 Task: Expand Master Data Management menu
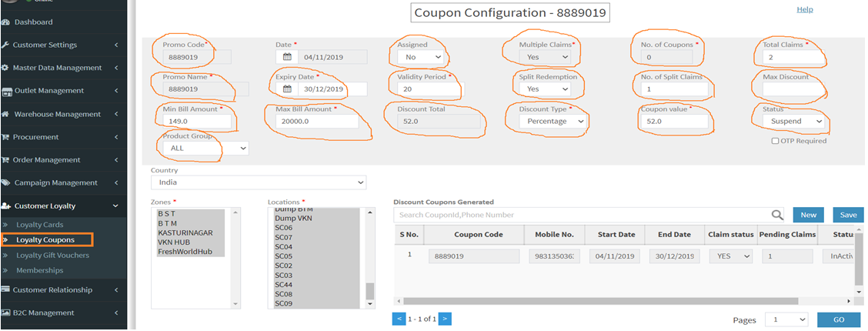pyautogui.click(x=116, y=68)
